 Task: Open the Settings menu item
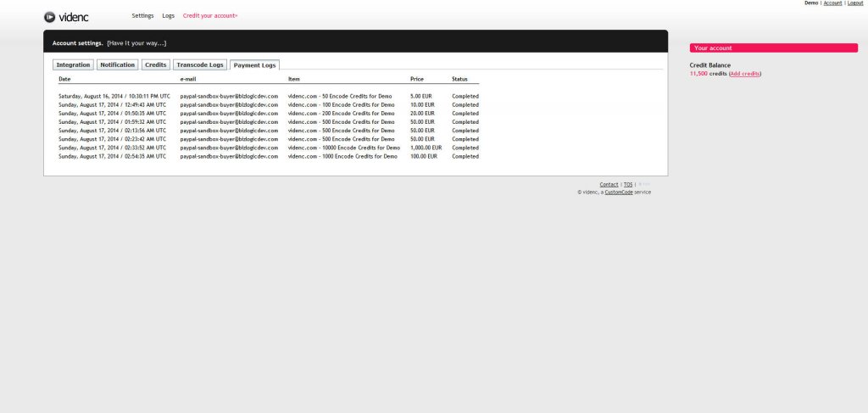142,15
